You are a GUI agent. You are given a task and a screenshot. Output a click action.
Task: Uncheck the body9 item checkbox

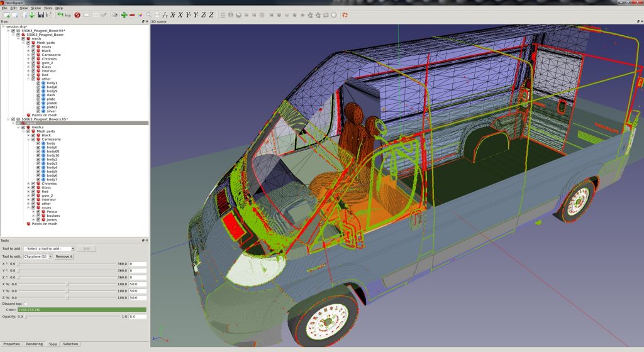(x=38, y=91)
